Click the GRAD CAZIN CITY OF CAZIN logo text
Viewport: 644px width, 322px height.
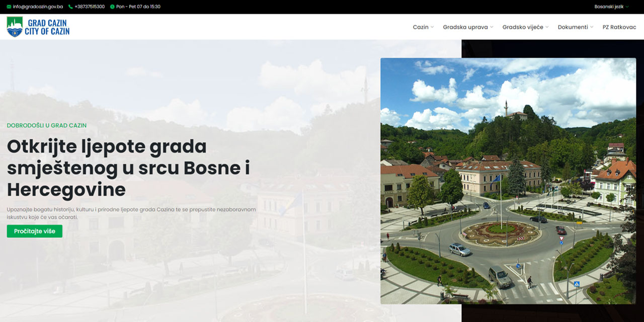[47, 27]
